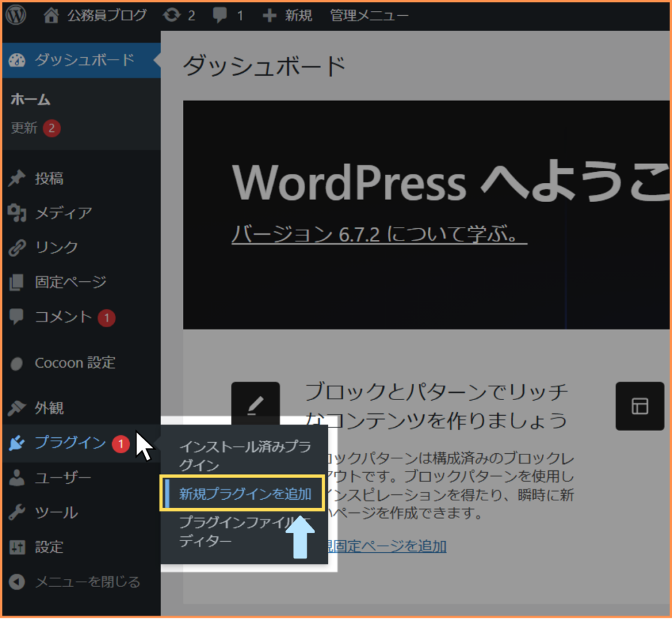Click the speech bubble icon for コメント

16,317
